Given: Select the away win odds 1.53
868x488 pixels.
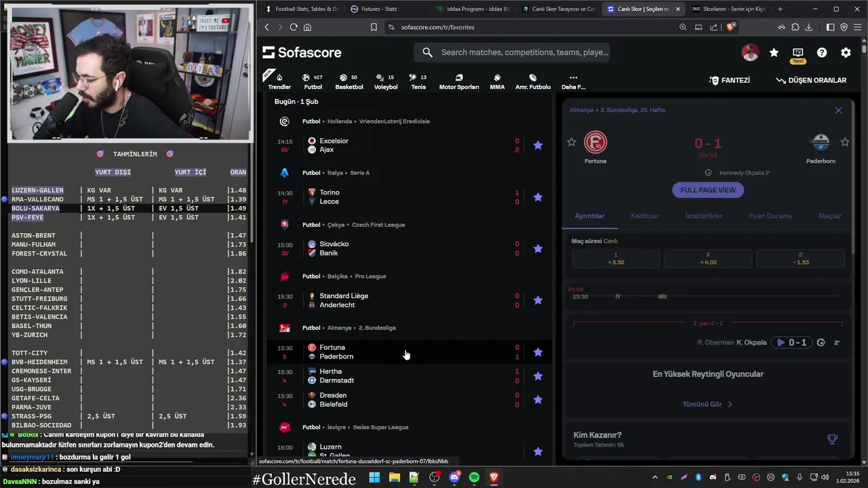Looking at the screenshot, I should tap(800, 258).
